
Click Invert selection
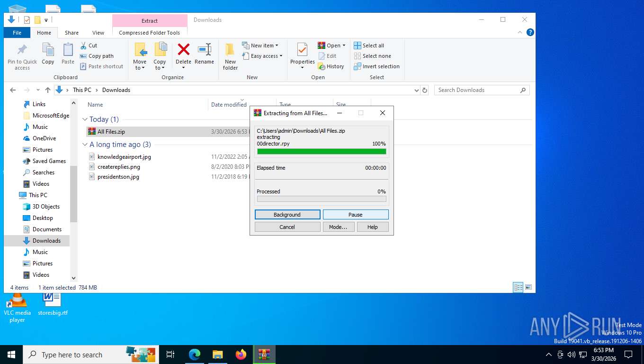[x=377, y=66]
